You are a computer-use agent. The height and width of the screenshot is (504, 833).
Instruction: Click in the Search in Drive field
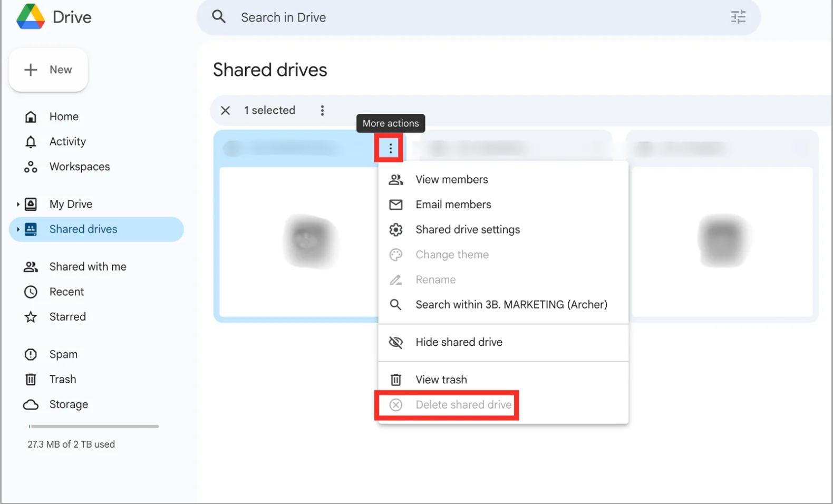(478, 17)
